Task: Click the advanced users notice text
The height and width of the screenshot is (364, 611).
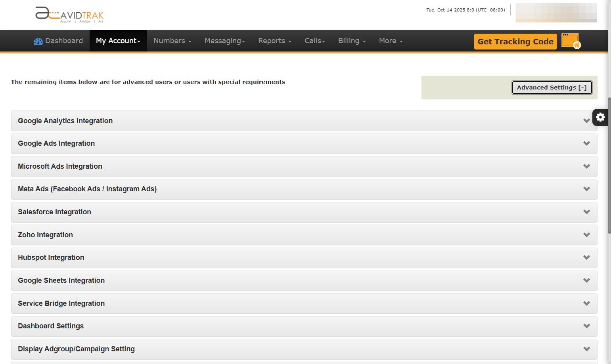Action: point(148,82)
